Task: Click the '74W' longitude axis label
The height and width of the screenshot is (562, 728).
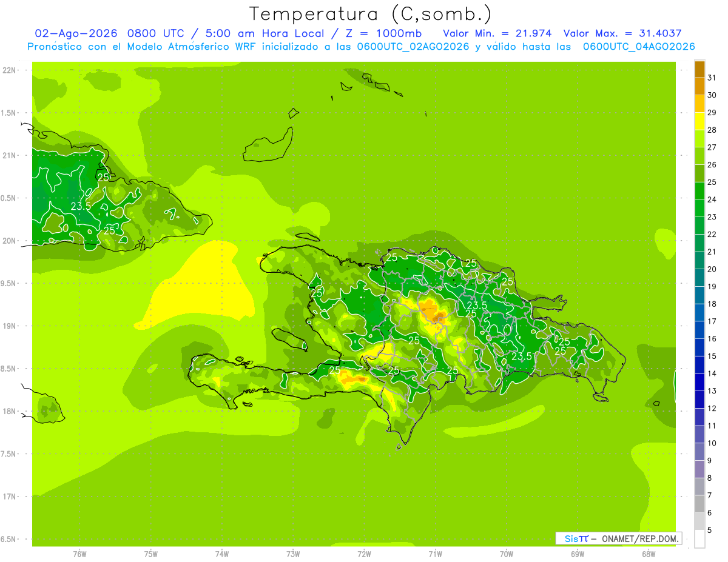Action: 222,554
